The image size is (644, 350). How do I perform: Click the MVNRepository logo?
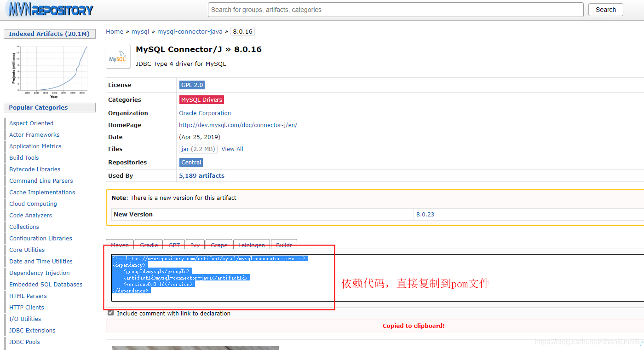pos(50,10)
